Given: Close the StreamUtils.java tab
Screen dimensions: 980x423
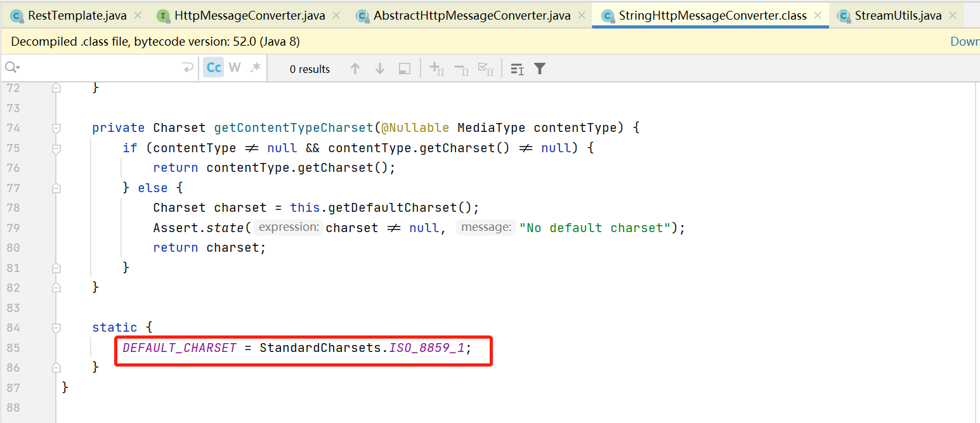Looking at the screenshot, I should tap(953, 15).
